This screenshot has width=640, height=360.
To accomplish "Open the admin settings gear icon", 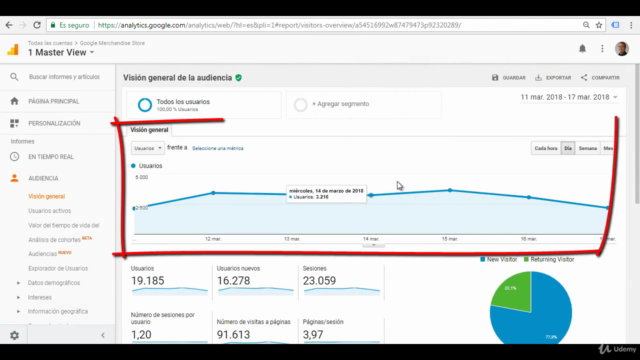I will click(x=14, y=336).
